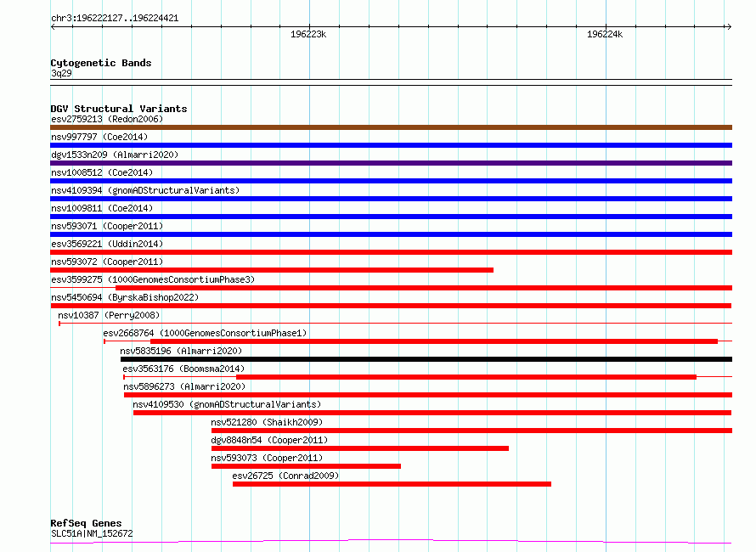Click the esv2759213 (Redon2006) variant label
This screenshot has height=552, width=756.
[107, 119]
